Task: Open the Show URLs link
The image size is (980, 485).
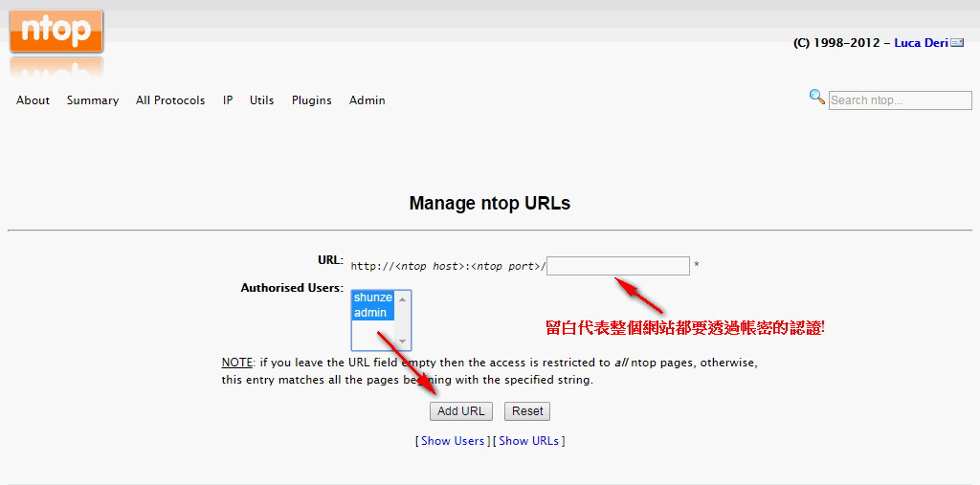Action: point(528,441)
